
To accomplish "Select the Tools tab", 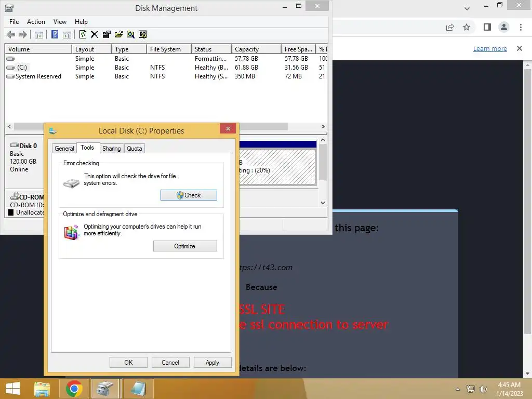I will [87, 148].
